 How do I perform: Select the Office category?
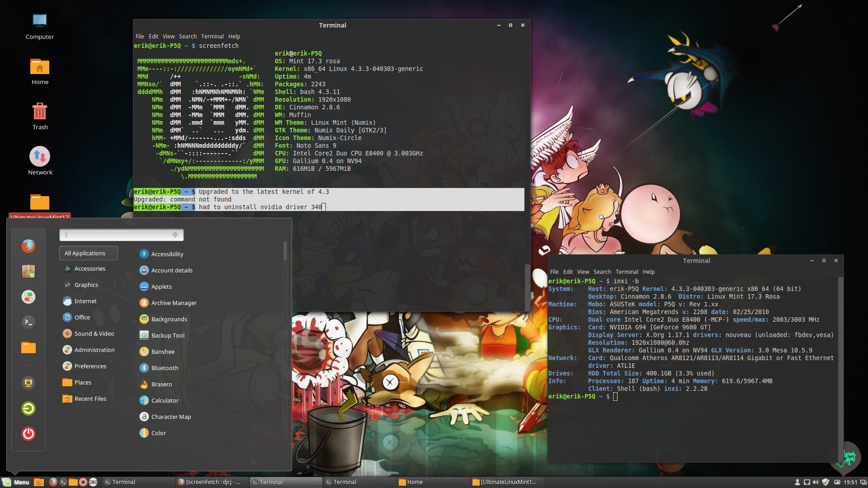pos(89,318)
